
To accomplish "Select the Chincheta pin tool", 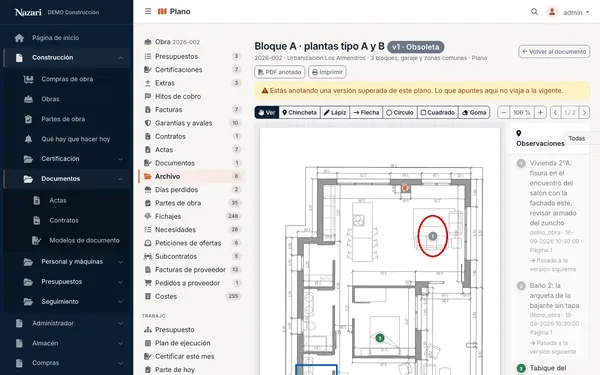I will pyautogui.click(x=300, y=112).
